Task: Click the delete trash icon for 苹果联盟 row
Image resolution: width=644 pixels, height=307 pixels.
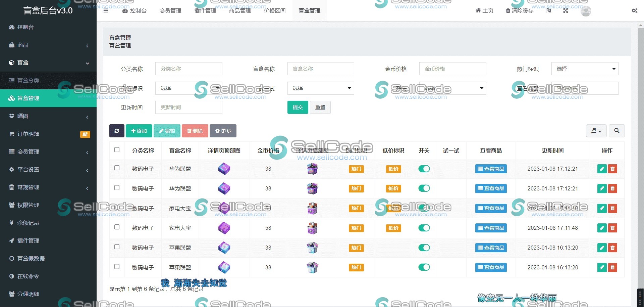Action: (x=613, y=248)
